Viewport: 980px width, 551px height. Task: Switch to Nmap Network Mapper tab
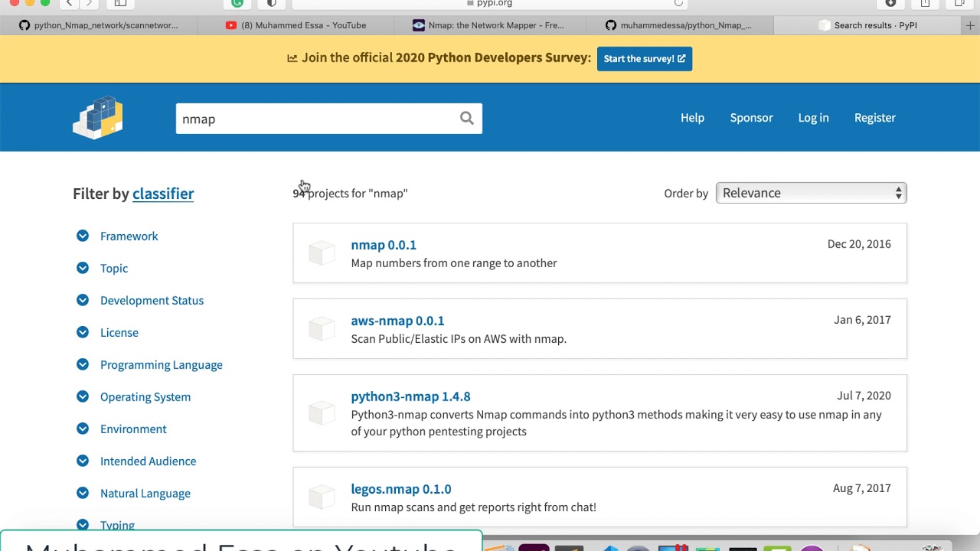(x=488, y=25)
